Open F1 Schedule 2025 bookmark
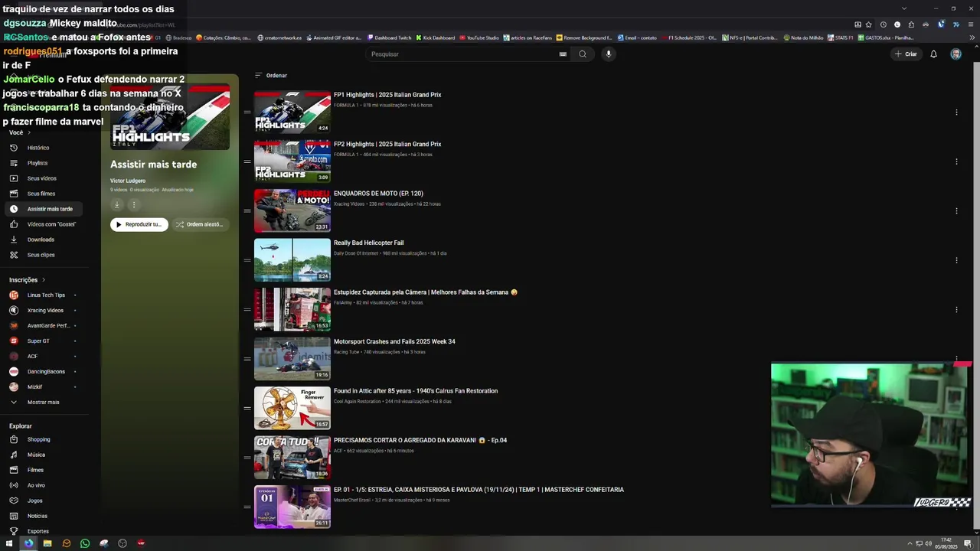 pyautogui.click(x=689, y=37)
